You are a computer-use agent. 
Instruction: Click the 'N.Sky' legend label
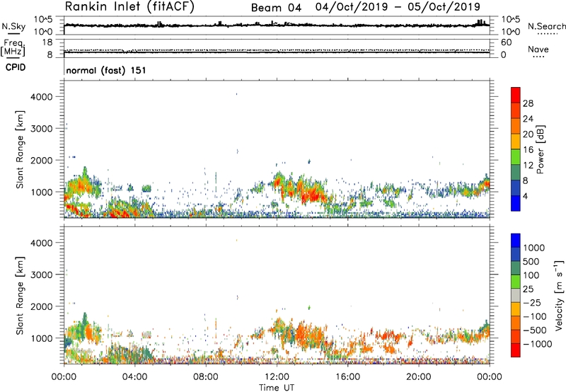click(13, 26)
